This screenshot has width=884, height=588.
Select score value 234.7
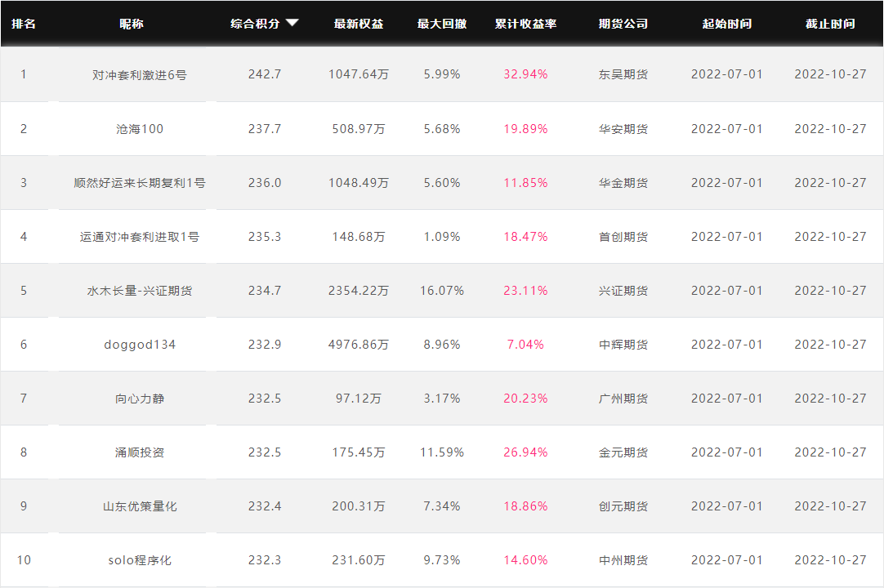(x=265, y=291)
